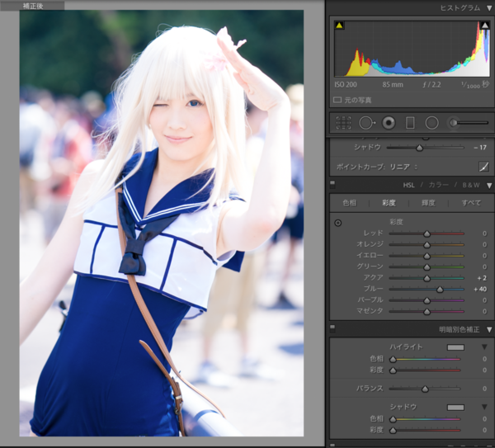Viewport: 495px width, 448px height.
Task: Expand the シャドウ split-toning triangle
Action: tap(484, 407)
